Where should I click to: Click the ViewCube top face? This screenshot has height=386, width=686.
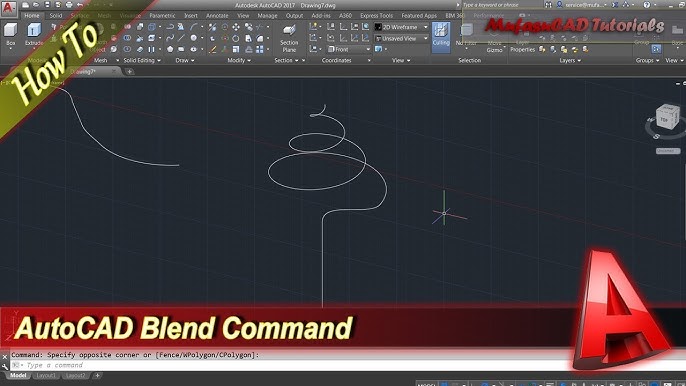coord(664,119)
